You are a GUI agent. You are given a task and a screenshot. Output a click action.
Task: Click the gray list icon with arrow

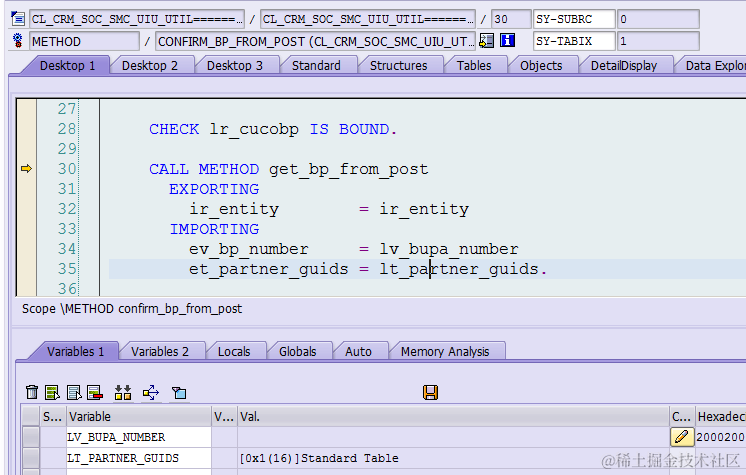(74, 392)
